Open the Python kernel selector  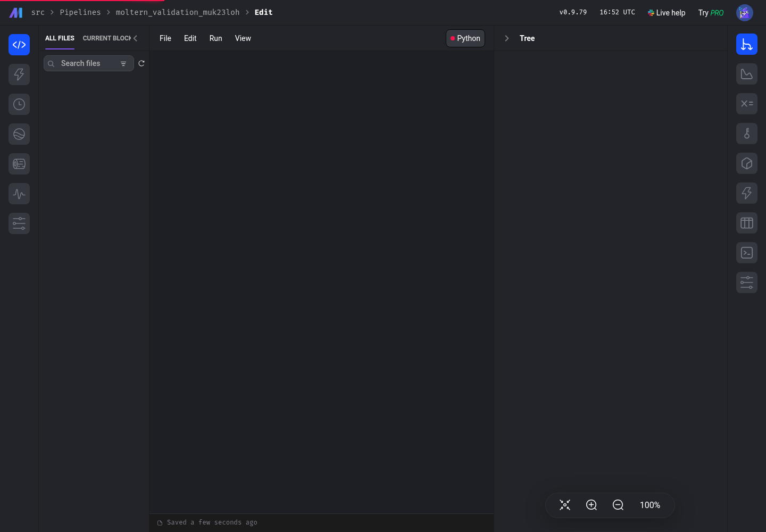[465, 38]
